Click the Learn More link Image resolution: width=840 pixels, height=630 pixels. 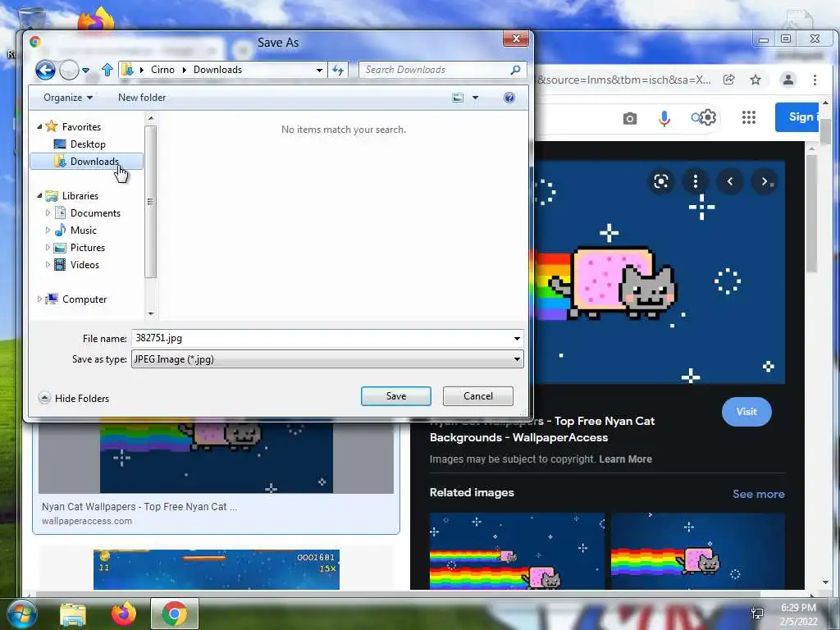625,459
